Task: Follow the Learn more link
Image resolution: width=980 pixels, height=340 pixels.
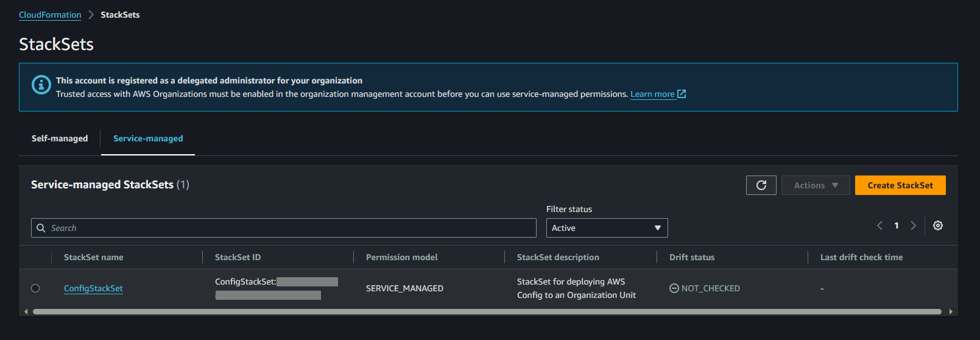Action: coord(652,94)
